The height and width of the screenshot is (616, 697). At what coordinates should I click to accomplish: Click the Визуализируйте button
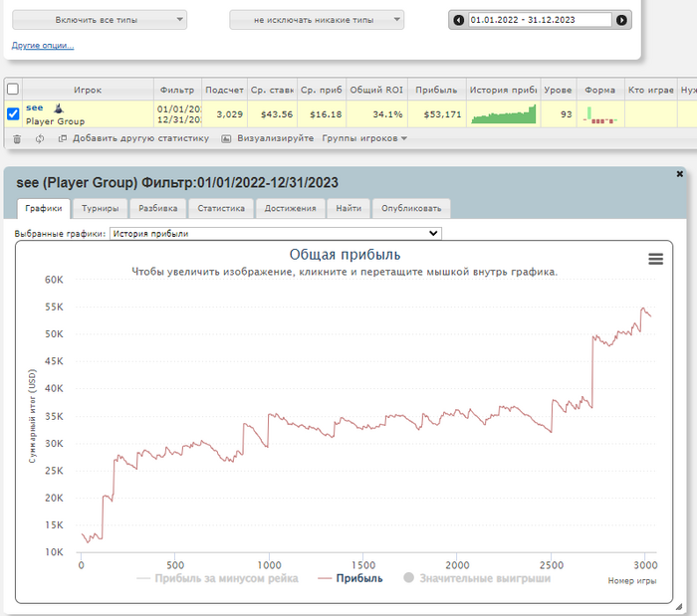pos(275,138)
